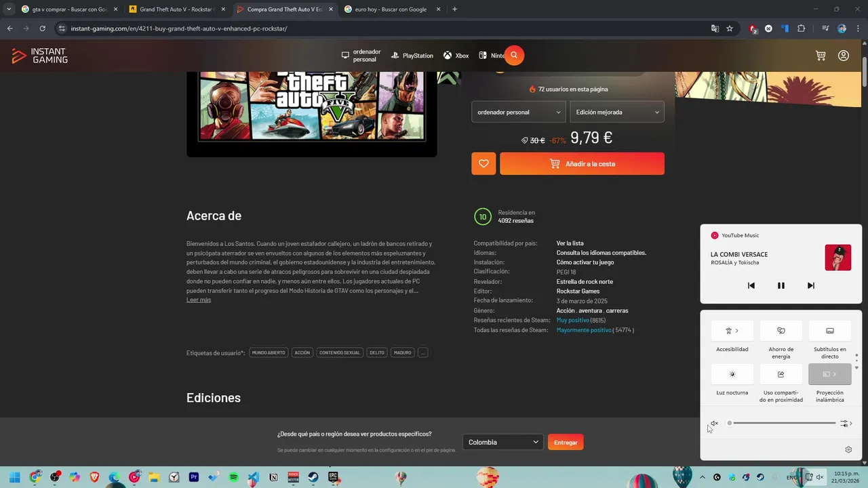
Task: Click the orange search icon in the header
Action: pyautogui.click(x=514, y=56)
